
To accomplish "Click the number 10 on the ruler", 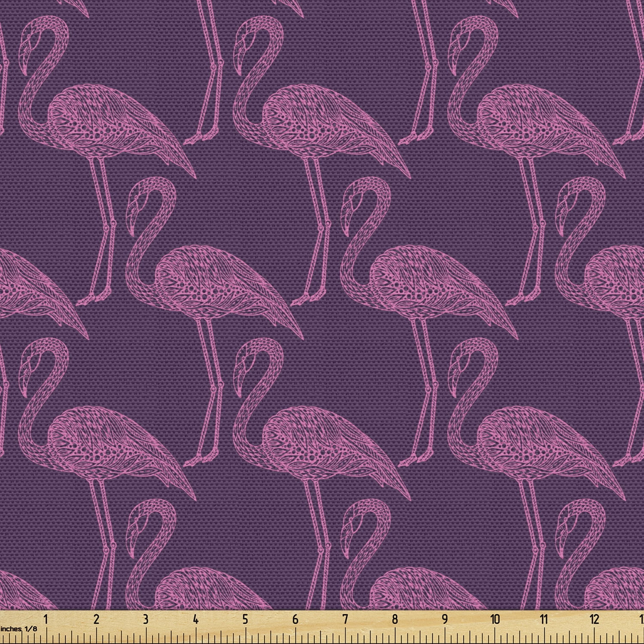I will (x=495, y=619).
